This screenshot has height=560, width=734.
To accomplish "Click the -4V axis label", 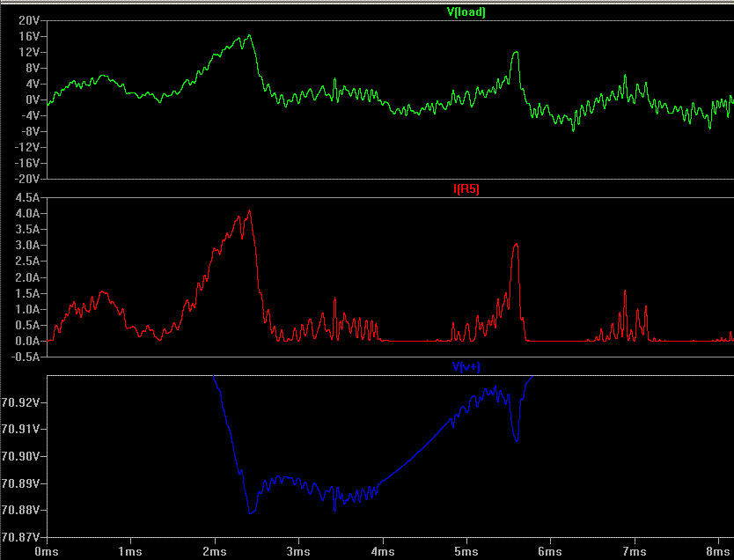I will pos(31,115).
